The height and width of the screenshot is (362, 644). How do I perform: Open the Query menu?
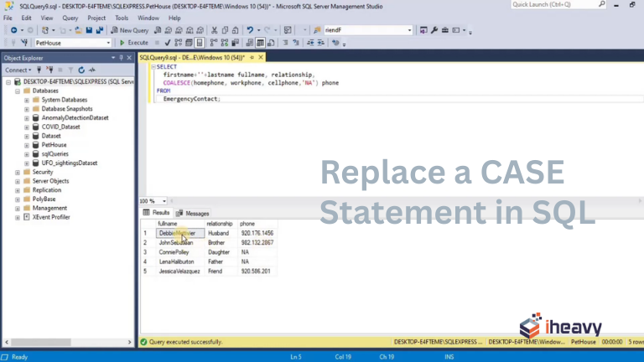pyautogui.click(x=70, y=18)
